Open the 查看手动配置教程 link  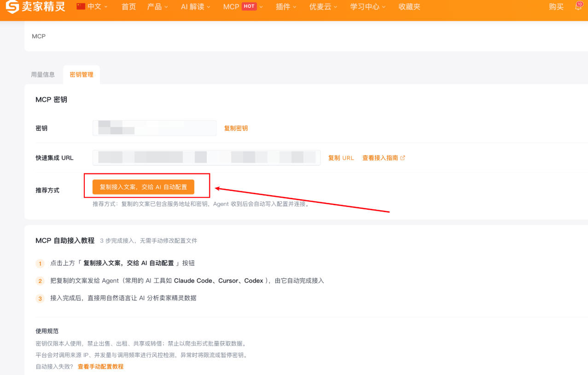(x=100, y=367)
